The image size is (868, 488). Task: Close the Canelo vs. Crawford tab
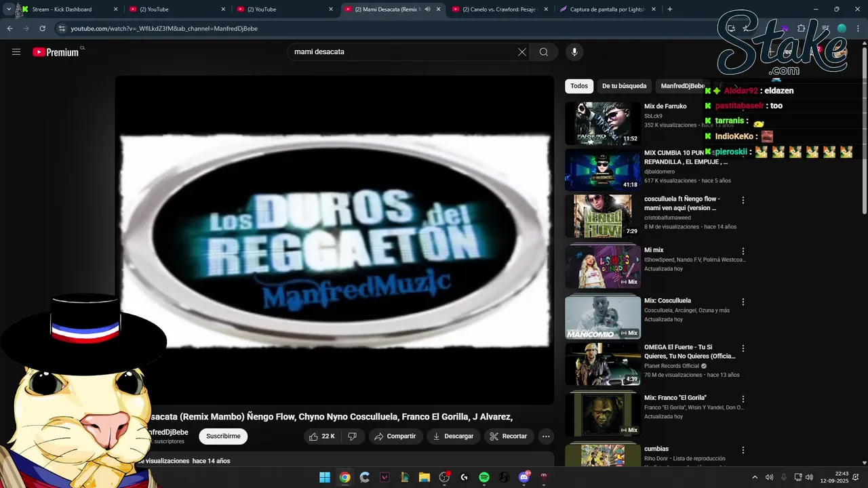coord(547,9)
